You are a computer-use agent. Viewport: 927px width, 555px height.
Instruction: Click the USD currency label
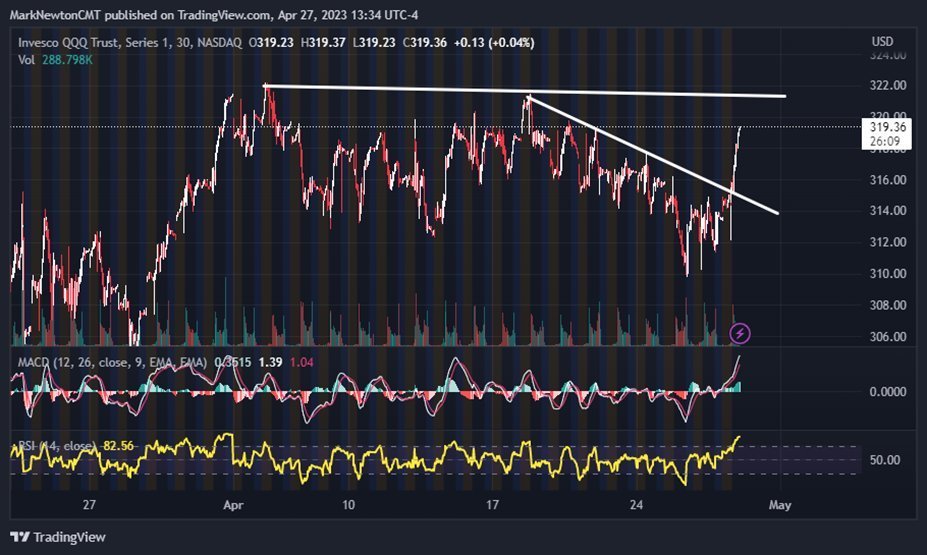coord(882,41)
